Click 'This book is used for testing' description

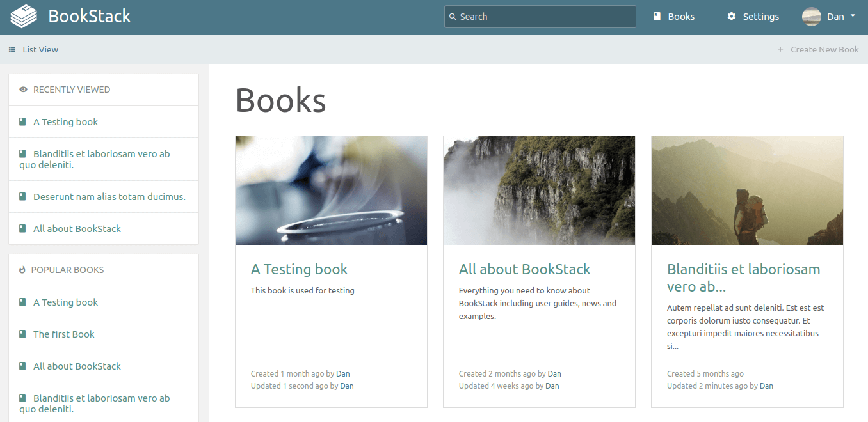pyautogui.click(x=302, y=290)
